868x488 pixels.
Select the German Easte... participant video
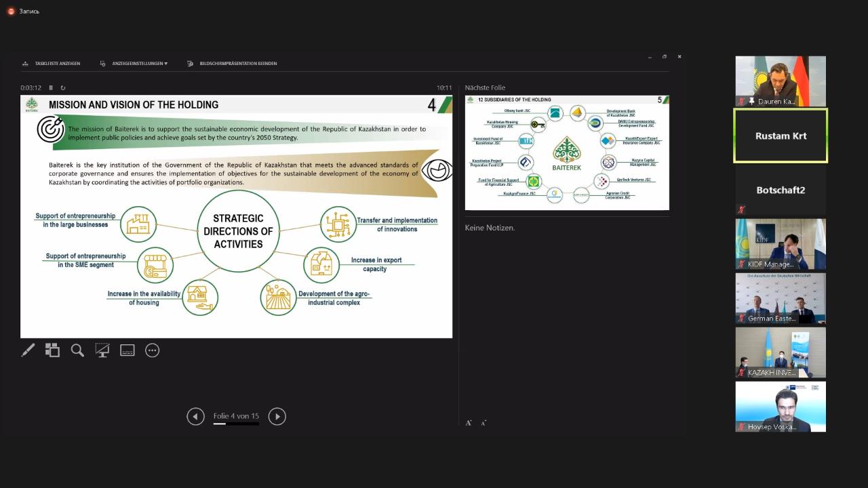tap(781, 298)
